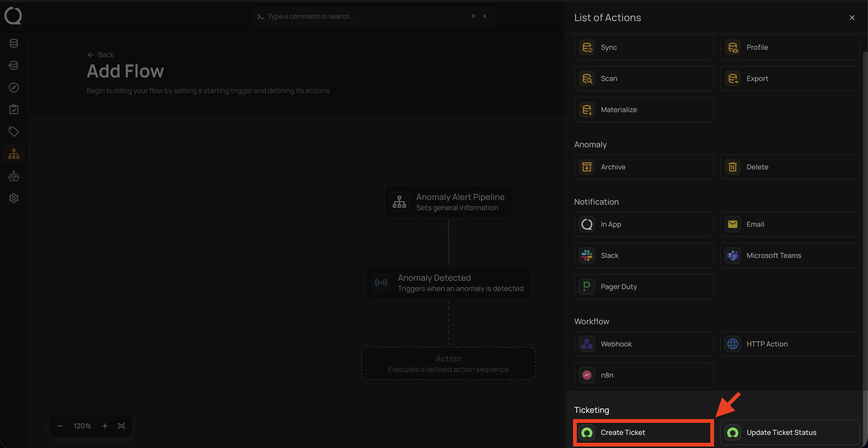868x448 pixels.
Task: Click the explore compass sidebar icon
Action: coord(14,87)
